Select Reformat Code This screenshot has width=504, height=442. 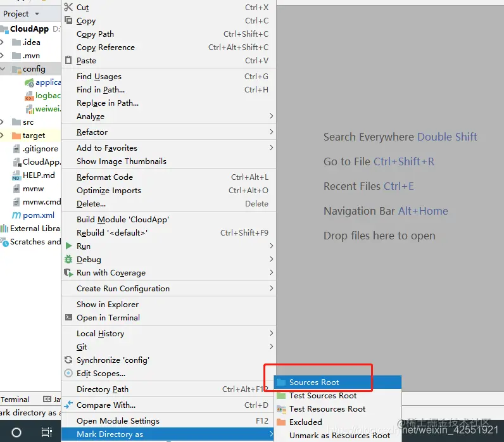click(x=169, y=177)
